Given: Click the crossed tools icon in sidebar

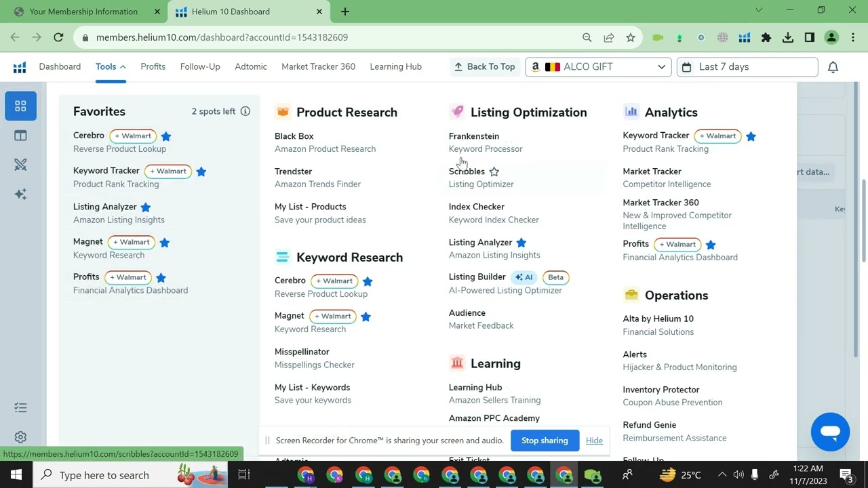Looking at the screenshot, I should [20, 165].
